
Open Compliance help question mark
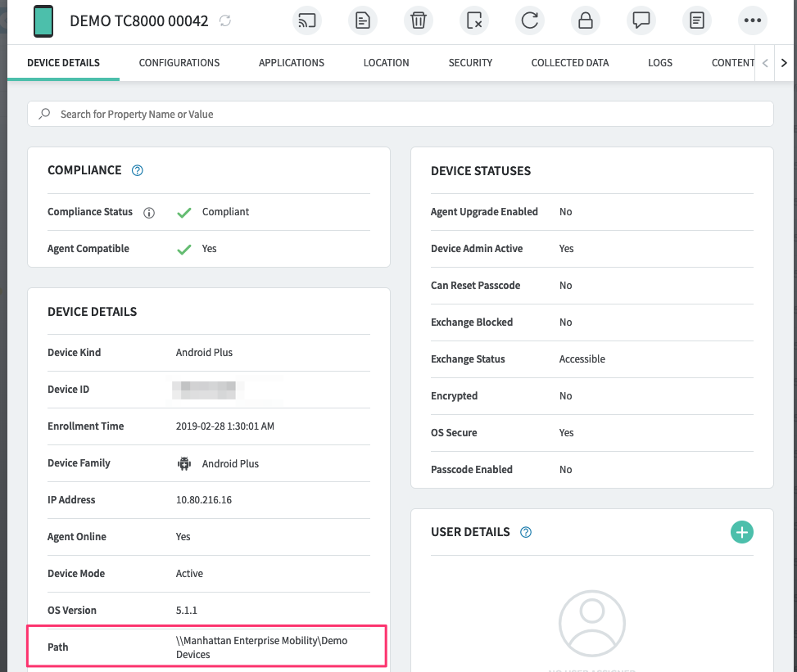point(138,170)
